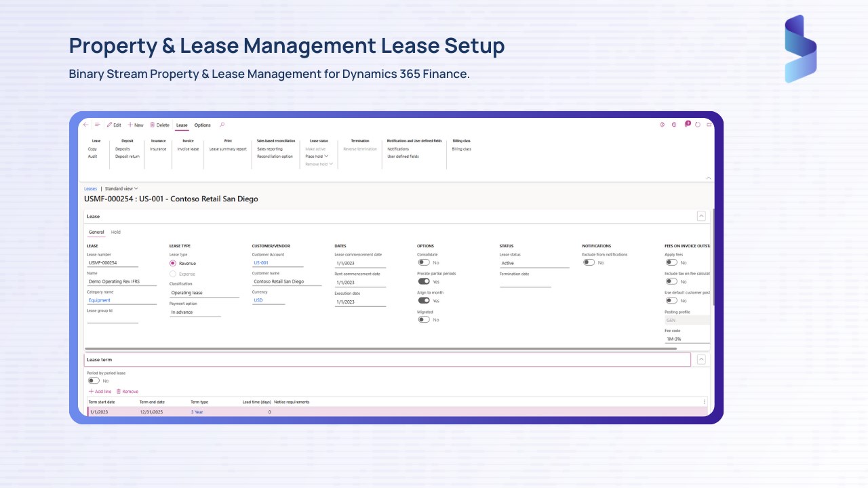Viewport: 868px width, 488px height.
Task: Open Lease summary report
Action: 228,149
